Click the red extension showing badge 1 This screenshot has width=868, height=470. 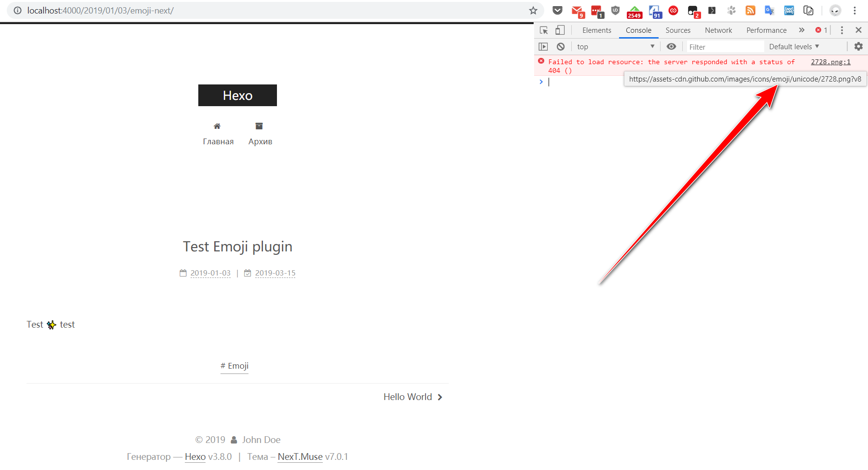pos(597,11)
